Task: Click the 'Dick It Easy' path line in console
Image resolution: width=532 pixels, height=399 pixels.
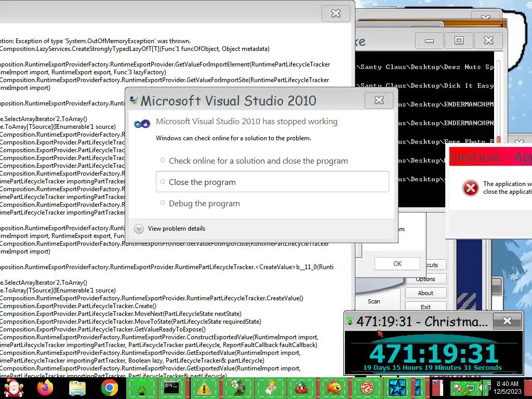Action: [x=425, y=86]
